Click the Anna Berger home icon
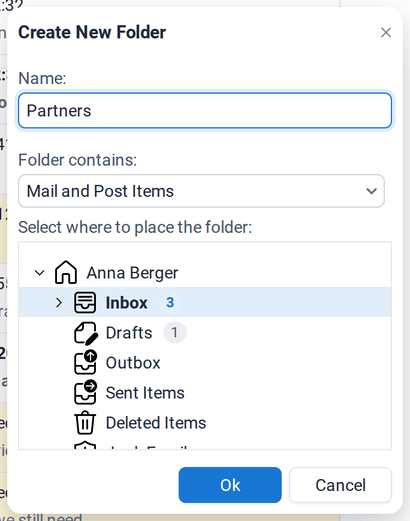The width and height of the screenshot is (410, 521). (x=66, y=272)
